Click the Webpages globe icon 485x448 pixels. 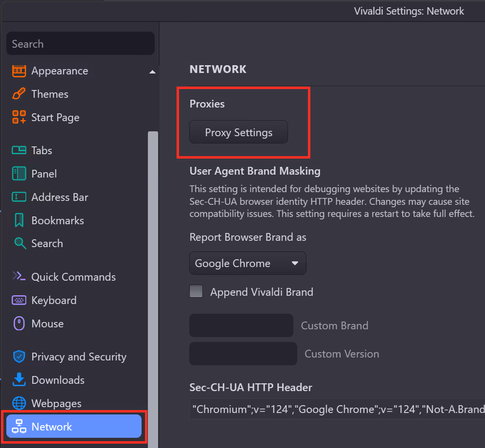19,403
